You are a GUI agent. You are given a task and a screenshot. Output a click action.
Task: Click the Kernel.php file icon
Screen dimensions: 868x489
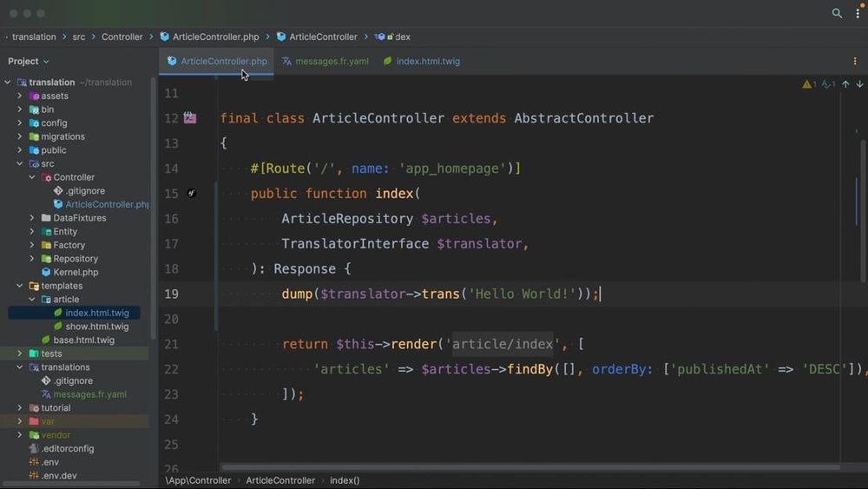[x=46, y=272]
